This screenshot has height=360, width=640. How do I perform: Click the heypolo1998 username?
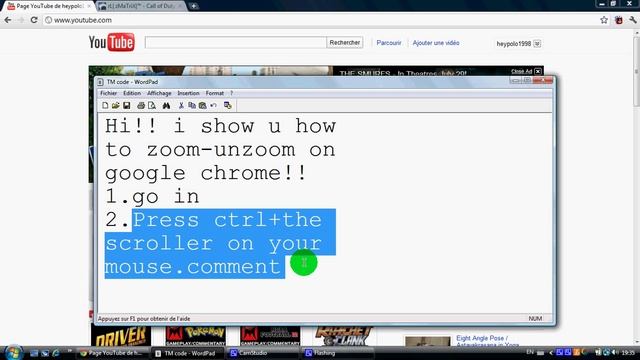(513, 44)
